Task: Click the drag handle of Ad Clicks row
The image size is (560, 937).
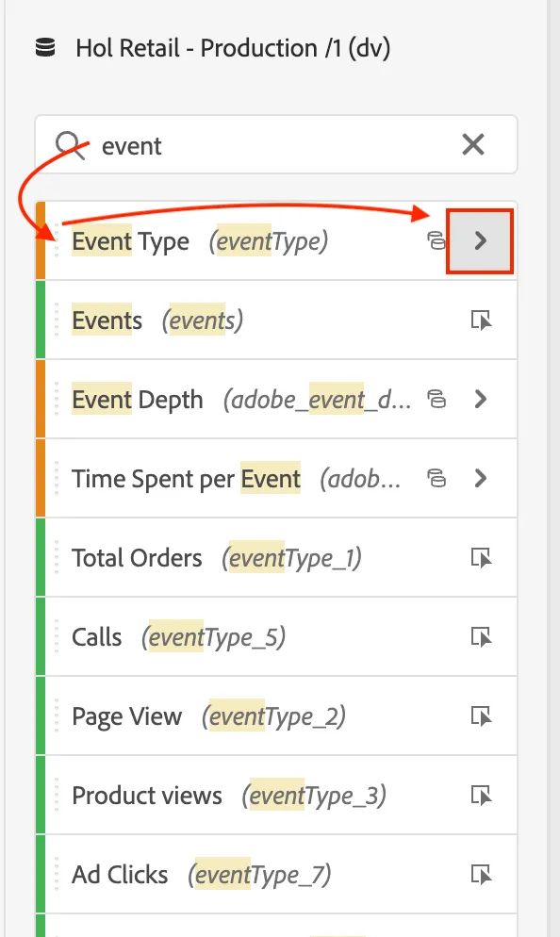Action: click(x=57, y=874)
